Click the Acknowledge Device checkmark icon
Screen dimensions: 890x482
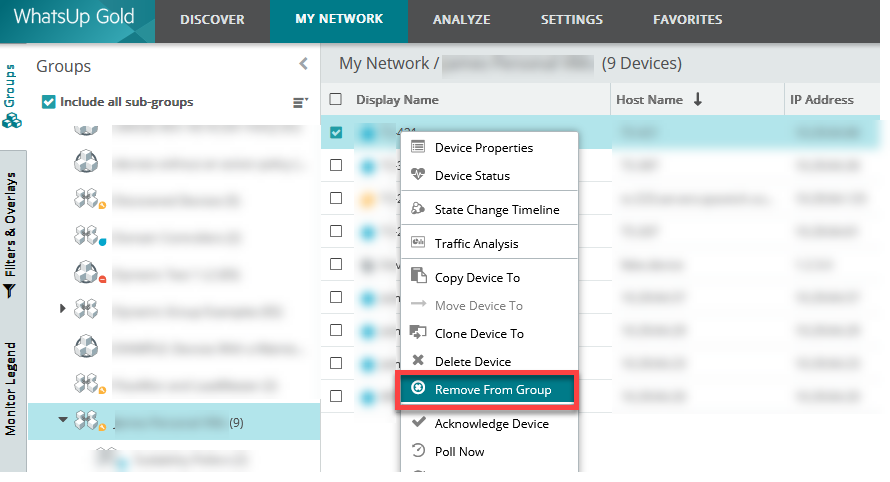(x=418, y=422)
